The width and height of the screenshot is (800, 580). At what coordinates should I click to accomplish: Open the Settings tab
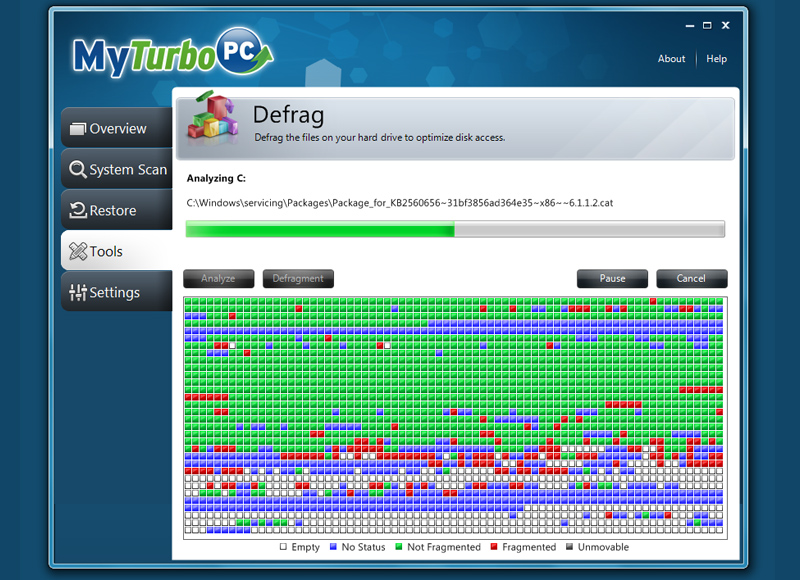tap(114, 293)
